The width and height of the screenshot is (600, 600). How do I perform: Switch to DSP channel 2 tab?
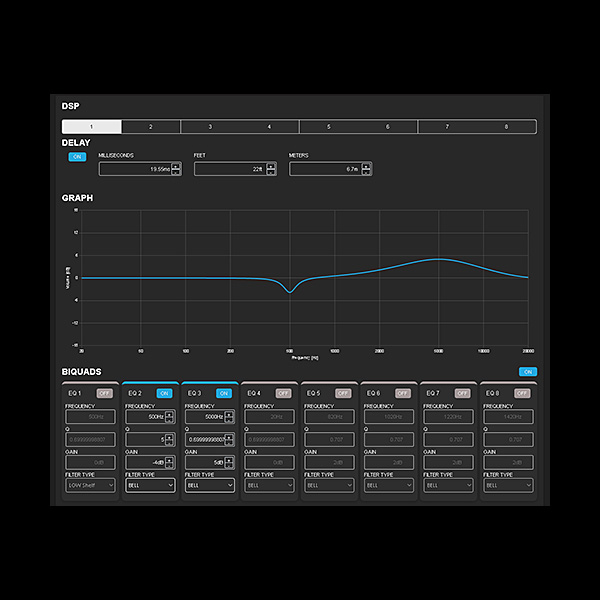151,127
